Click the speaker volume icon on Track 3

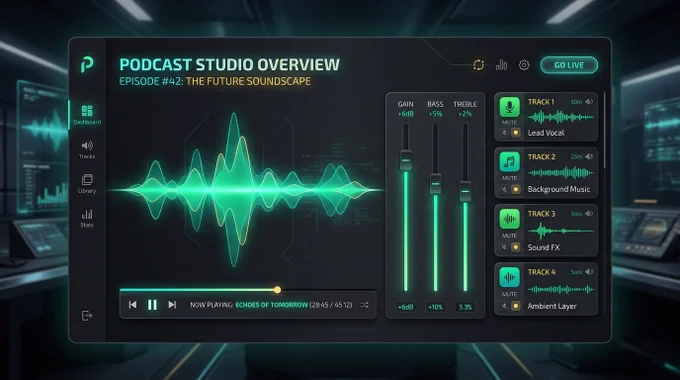pyautogui.click(x=589, y=214)
